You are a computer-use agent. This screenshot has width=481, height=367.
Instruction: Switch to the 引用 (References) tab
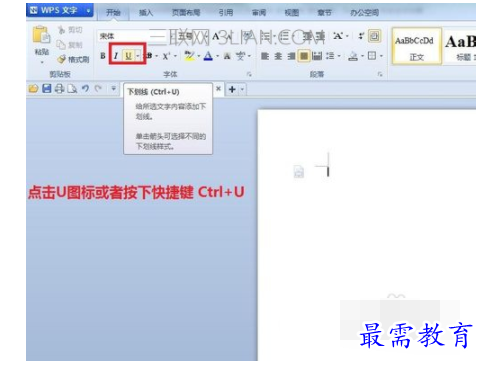[226, 13]
